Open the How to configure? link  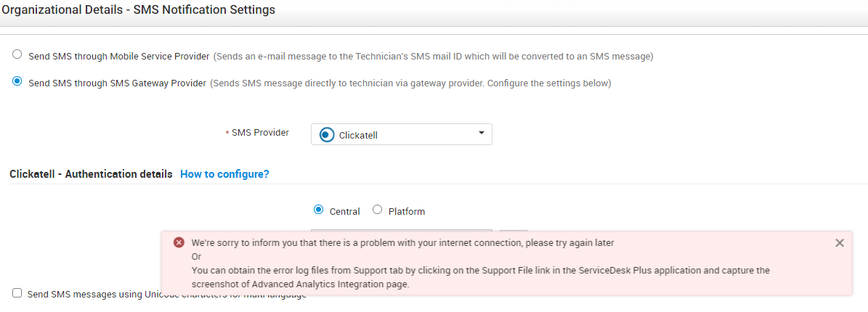coord(224,174)
